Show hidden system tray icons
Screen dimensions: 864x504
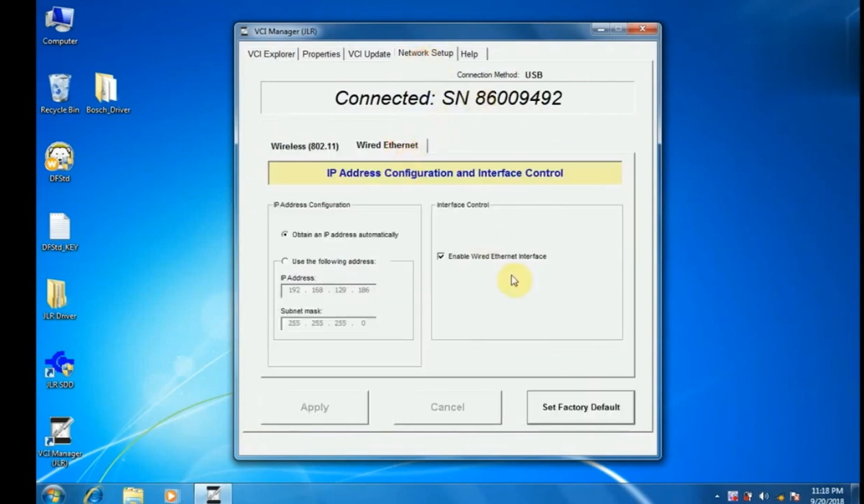coord(717,497)
